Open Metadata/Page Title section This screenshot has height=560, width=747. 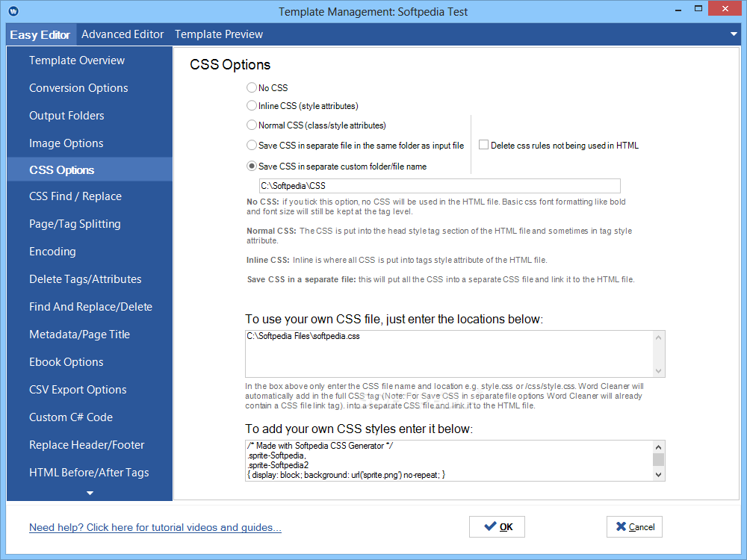pos(90,335)
